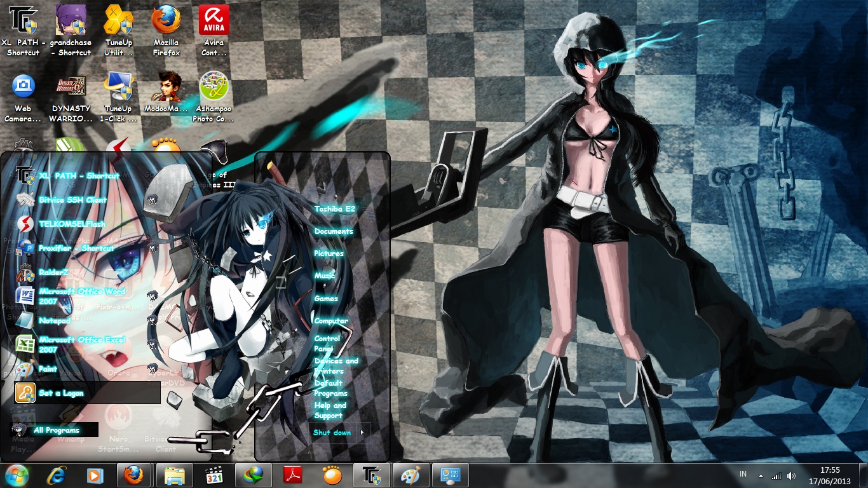Switch to Paint on the taskbar
The height and width of the screenshot is (488, 868).
(x=410, y=475)
